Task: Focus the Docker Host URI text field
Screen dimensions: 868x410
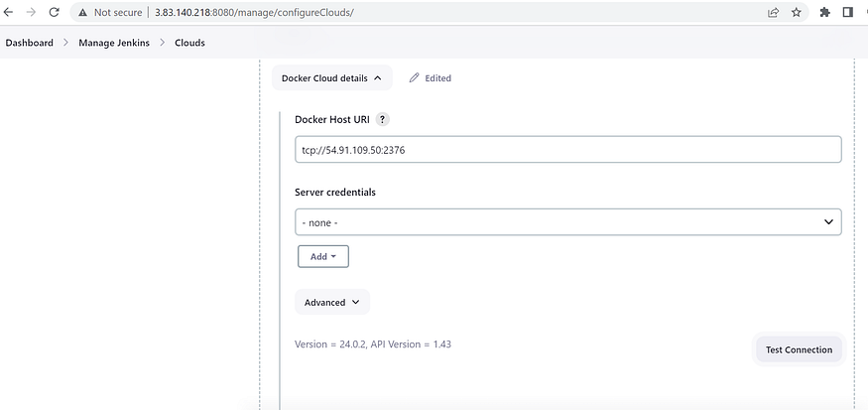Action: [568, 150]
